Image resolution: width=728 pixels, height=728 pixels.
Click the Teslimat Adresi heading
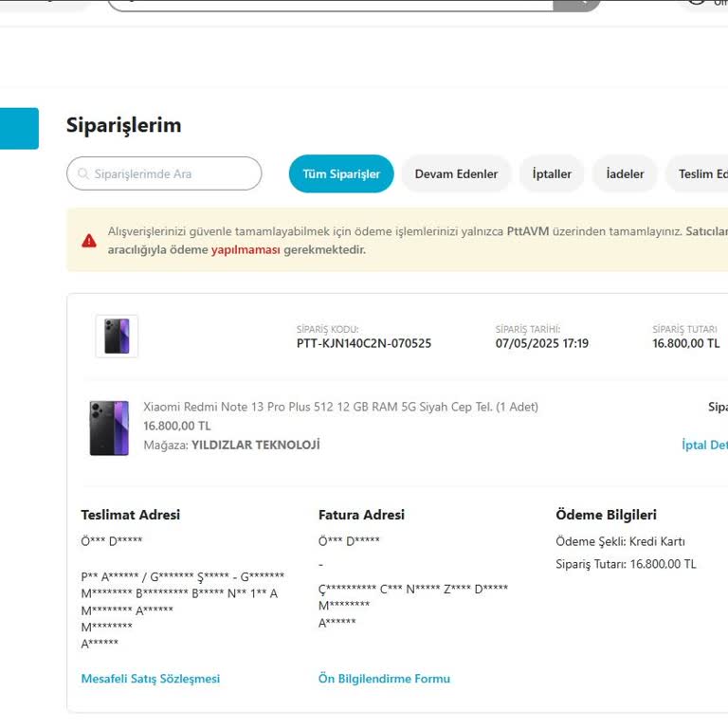(131, 515)
